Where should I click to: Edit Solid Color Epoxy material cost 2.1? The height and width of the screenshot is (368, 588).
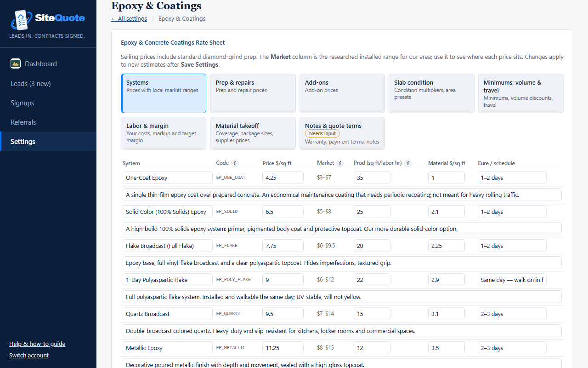447,212
